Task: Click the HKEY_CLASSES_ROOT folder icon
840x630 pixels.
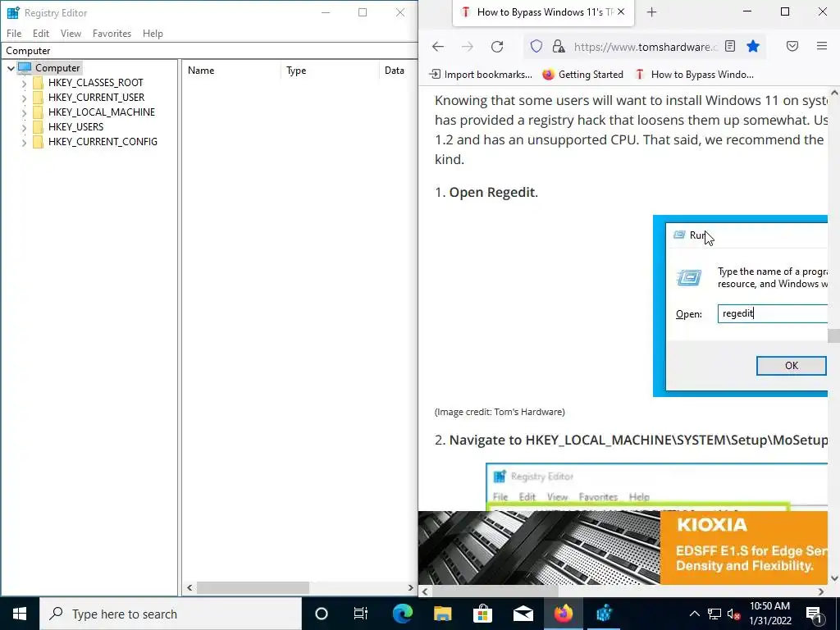Action: 38,83
